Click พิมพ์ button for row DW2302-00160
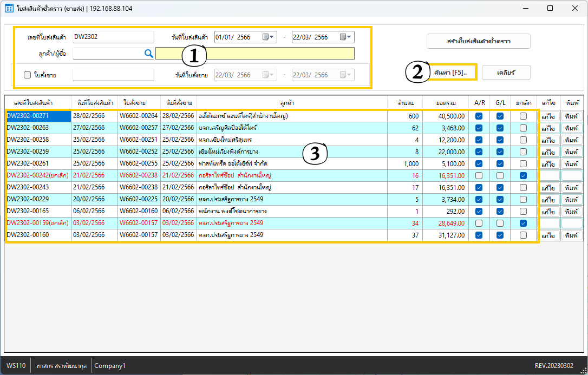This screenshot has height=375, width=588. [572, 235]
